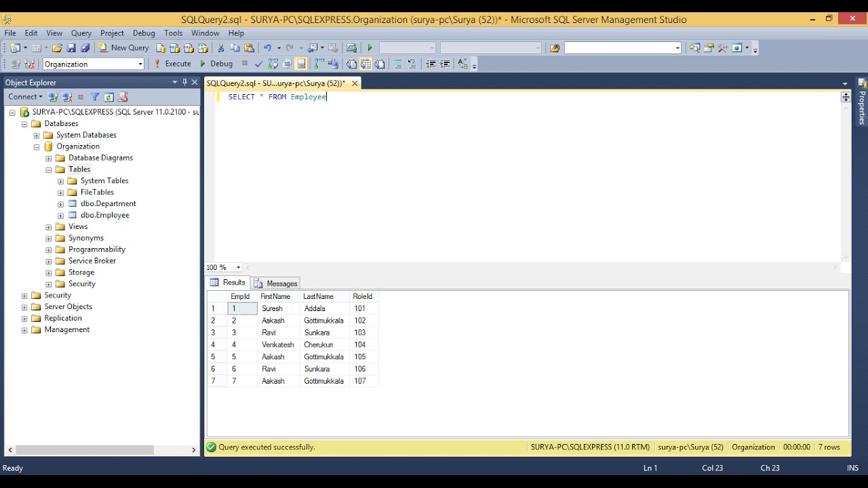This screenshot has width=868, height=488.
Task: Click the Copy toolbar icon
Action: point(235,48)
